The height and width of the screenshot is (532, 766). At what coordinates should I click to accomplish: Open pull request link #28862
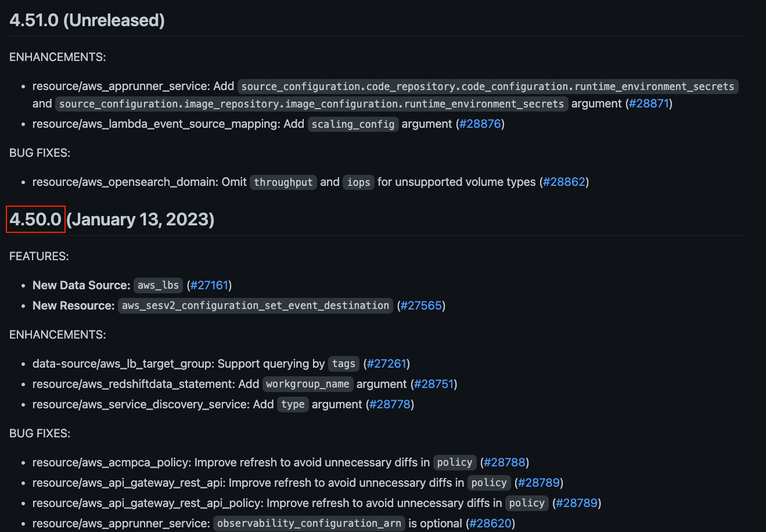[564, 182]
